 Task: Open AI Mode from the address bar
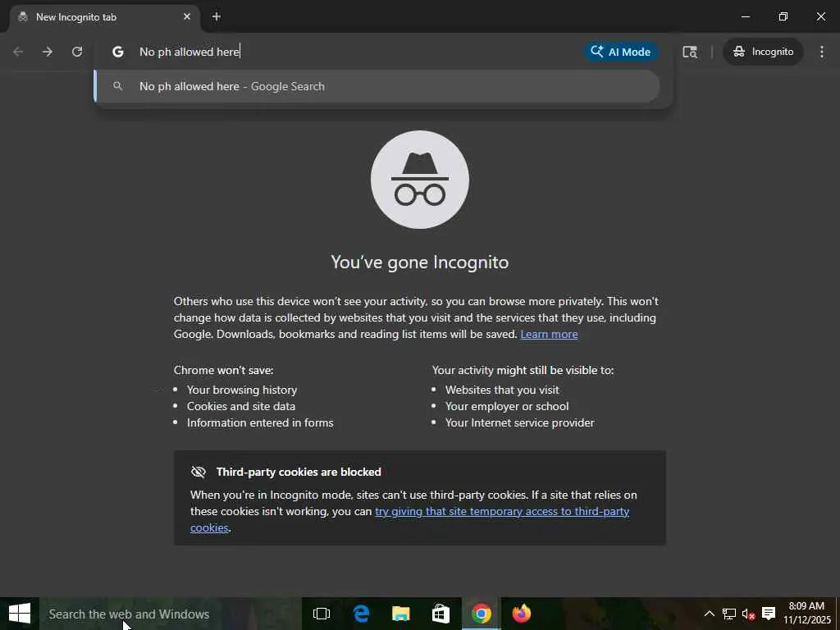click(621, 52)
